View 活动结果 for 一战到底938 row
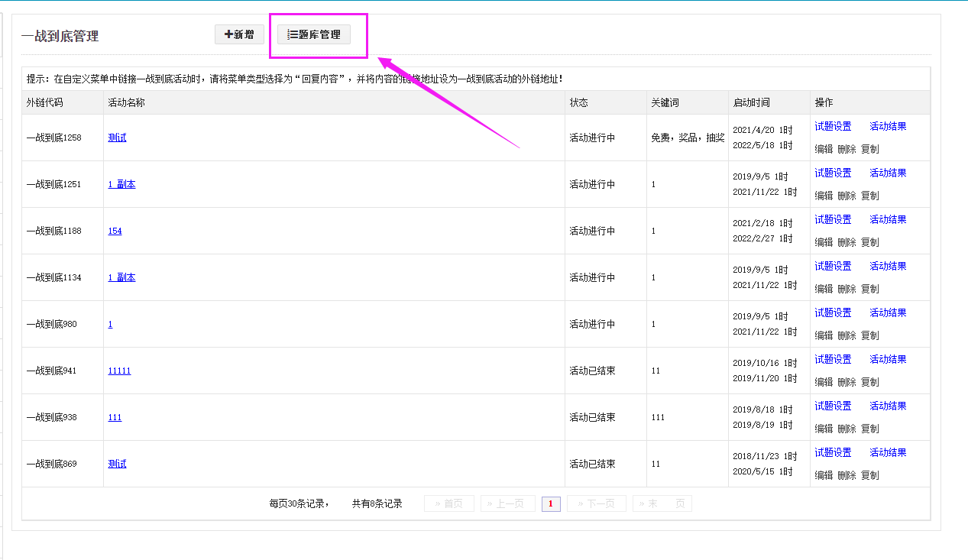The image size is (968, 560). 888,406
